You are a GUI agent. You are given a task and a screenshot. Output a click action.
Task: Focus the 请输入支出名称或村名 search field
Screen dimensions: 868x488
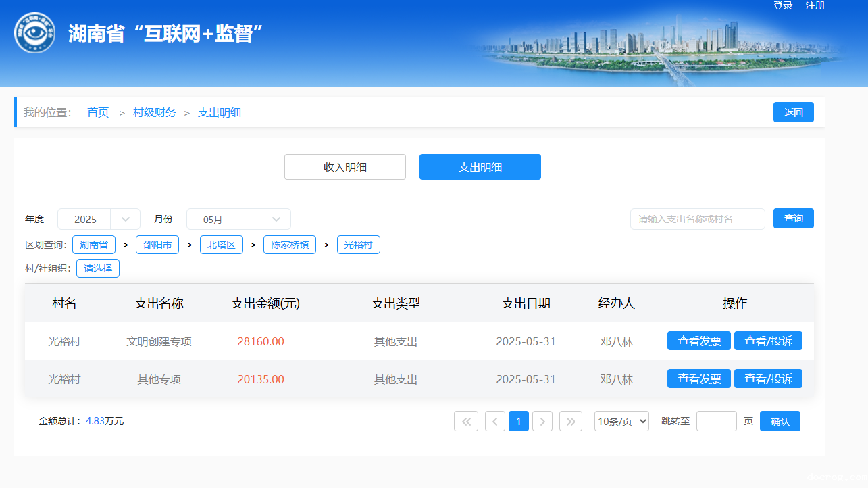(x=697, y=219)
